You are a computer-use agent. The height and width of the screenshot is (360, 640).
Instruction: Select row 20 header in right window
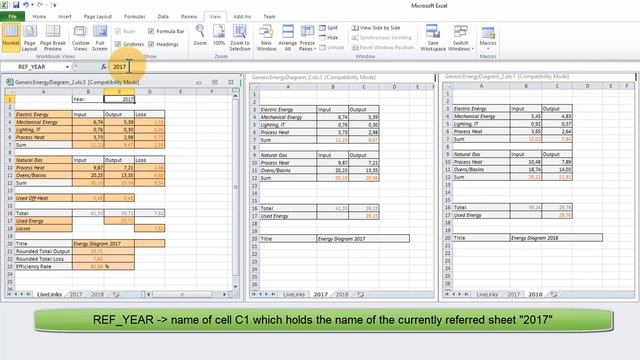[x=447, y=238]
